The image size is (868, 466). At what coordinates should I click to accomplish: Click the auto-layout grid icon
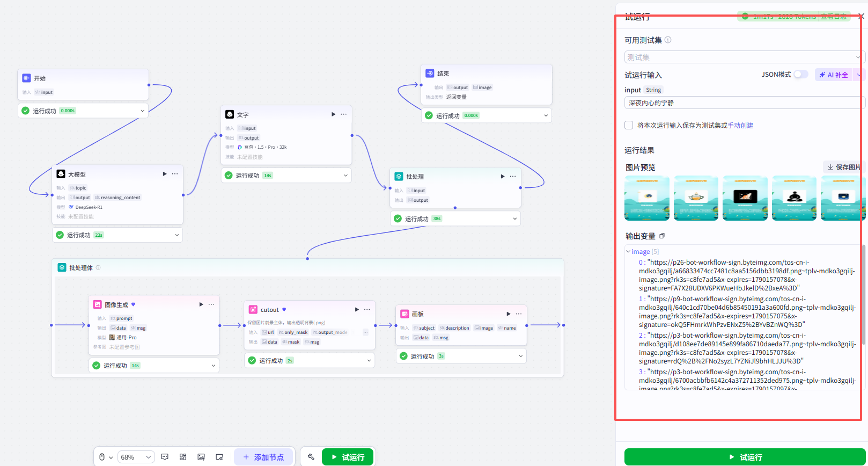(183, 457)
